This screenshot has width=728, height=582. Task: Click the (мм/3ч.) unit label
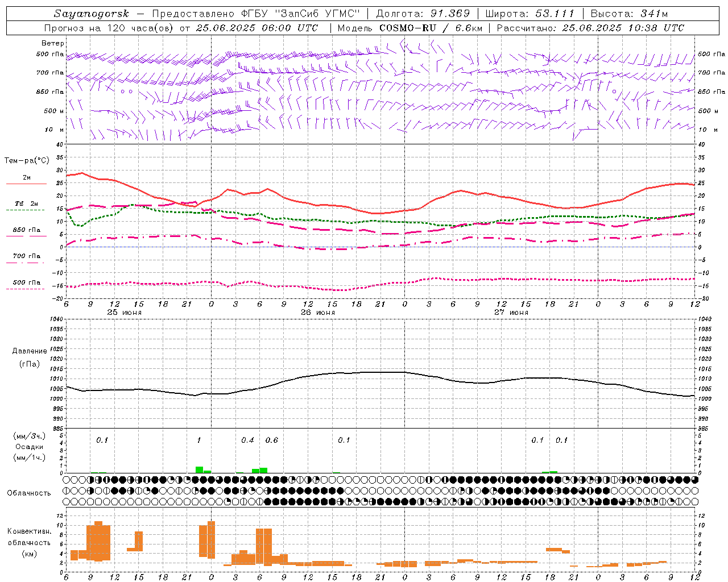coord(30,436)
